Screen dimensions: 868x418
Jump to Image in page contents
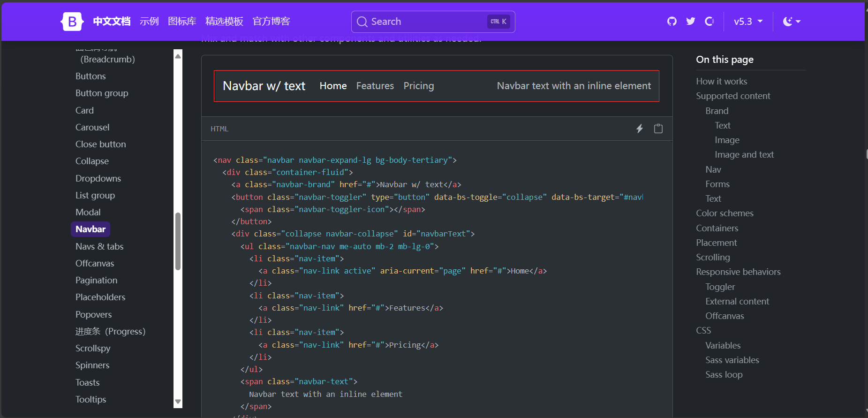click(x=727, y=140)
